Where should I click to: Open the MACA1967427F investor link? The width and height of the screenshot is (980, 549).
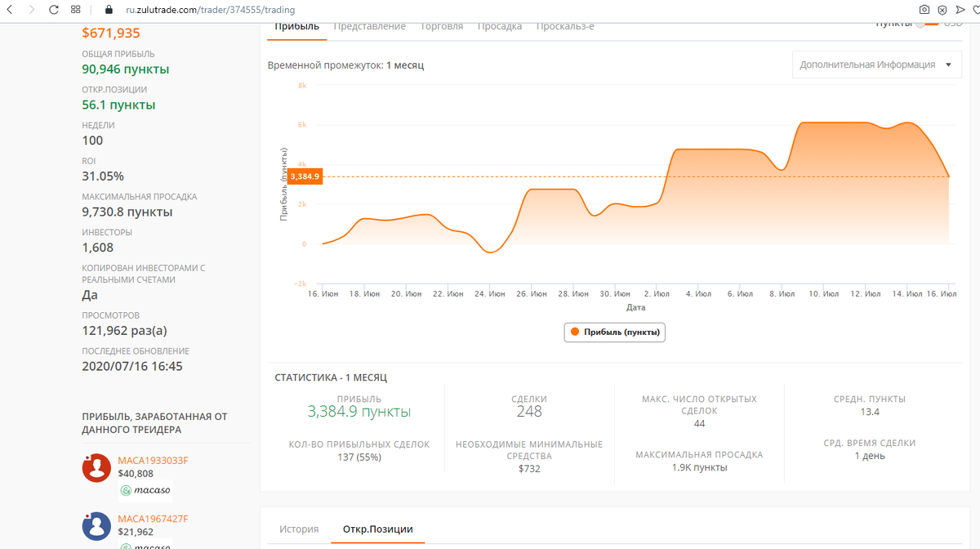click(x=153, y=519)
